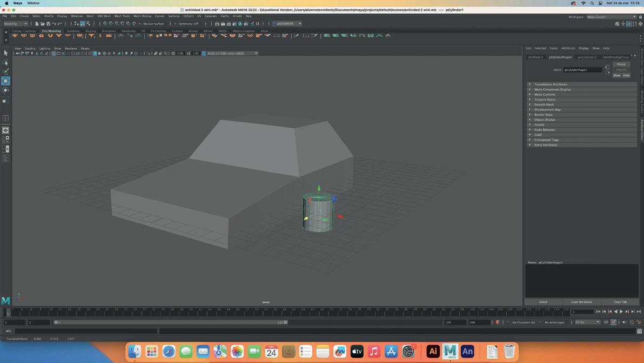Open the Mesh Tools menu
This screenshot has width=644, height=363.
tap(122, 16)
